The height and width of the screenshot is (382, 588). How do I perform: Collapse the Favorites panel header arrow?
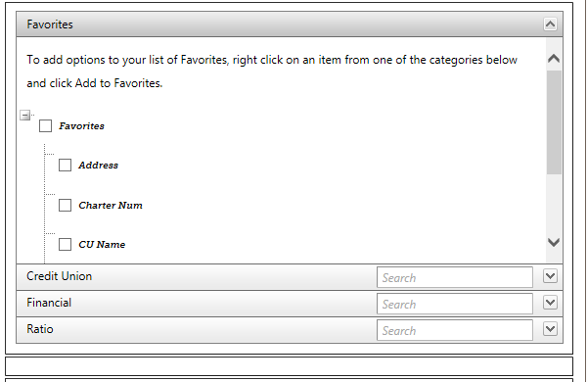coord(550,24)
